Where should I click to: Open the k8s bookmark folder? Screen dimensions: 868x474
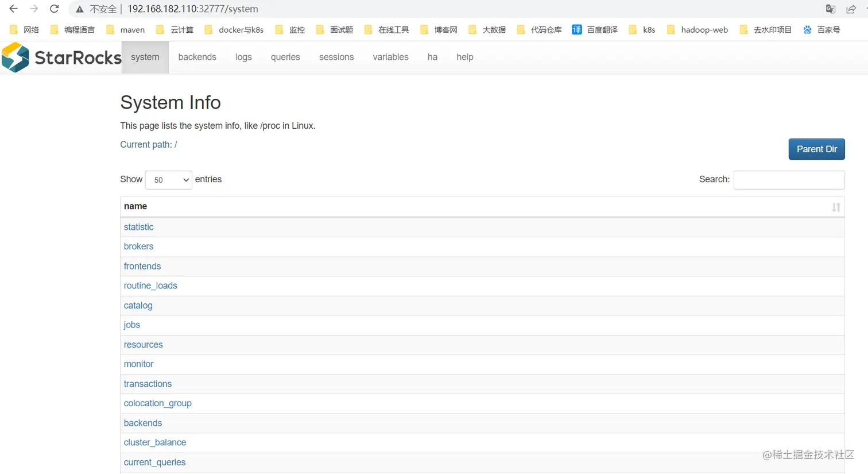(642, 30)
